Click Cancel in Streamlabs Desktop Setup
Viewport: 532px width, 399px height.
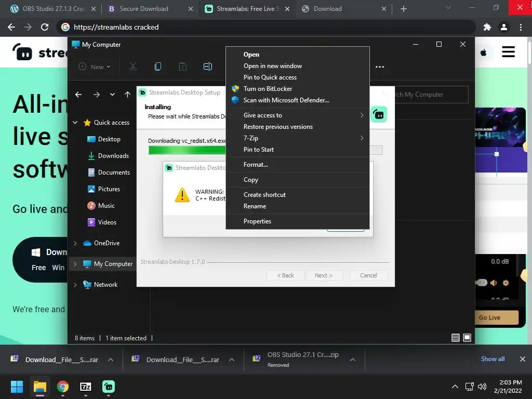[368, 275]
